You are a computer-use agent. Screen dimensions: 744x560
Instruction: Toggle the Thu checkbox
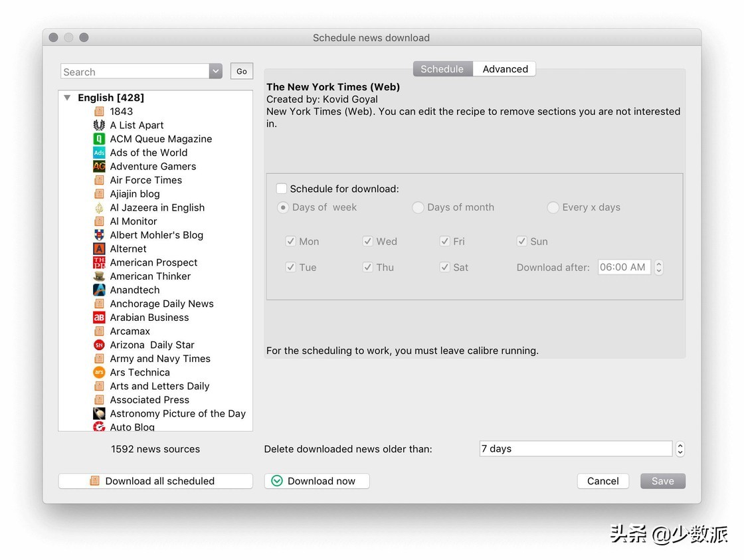(x=368, y=267)
